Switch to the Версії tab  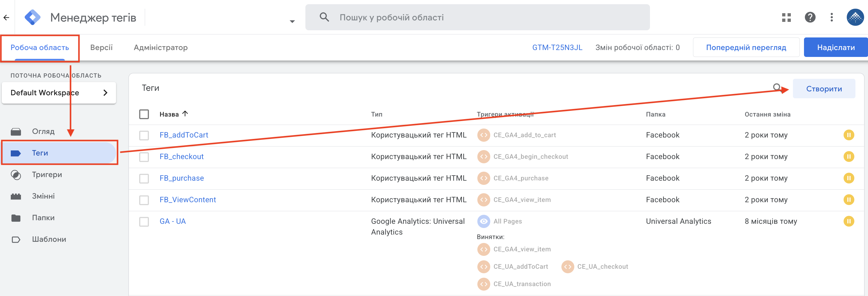pyautogui.click(x=101, y=48)
